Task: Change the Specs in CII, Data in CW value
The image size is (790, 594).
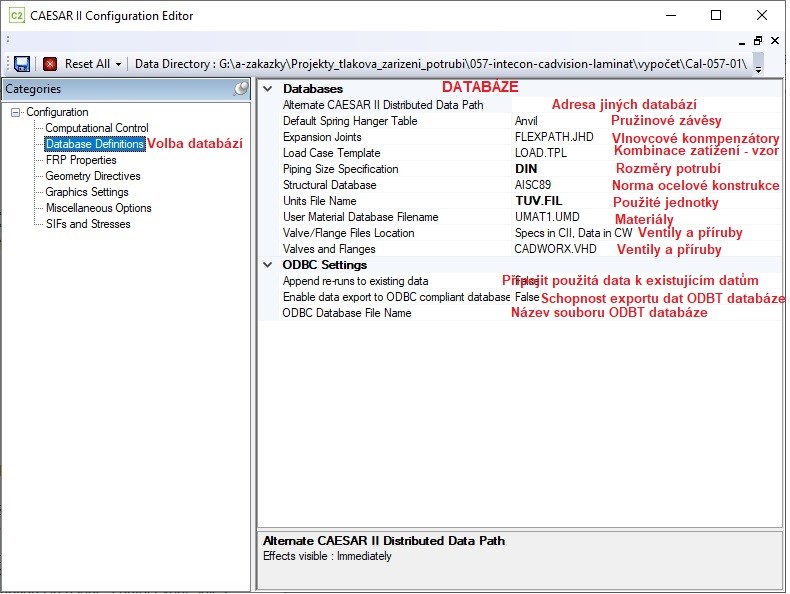Action: pos(573,233)
